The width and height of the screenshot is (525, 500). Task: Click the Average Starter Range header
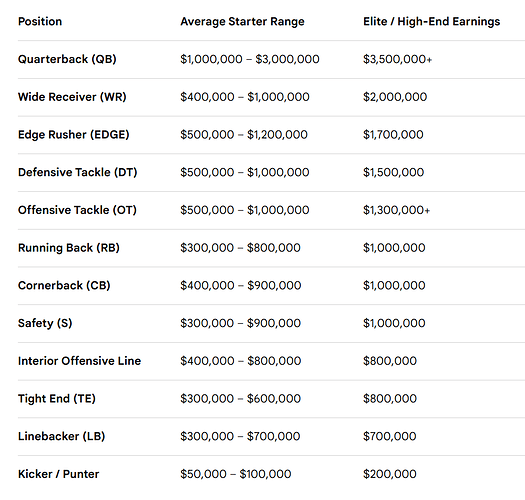tap(242, 21)
